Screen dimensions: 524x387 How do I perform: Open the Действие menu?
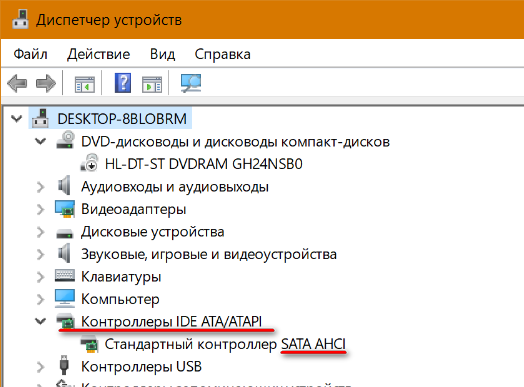99,54
